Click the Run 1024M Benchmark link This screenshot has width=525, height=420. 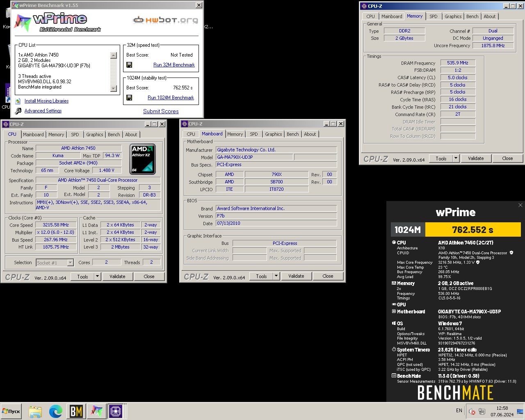click(171, 98)
